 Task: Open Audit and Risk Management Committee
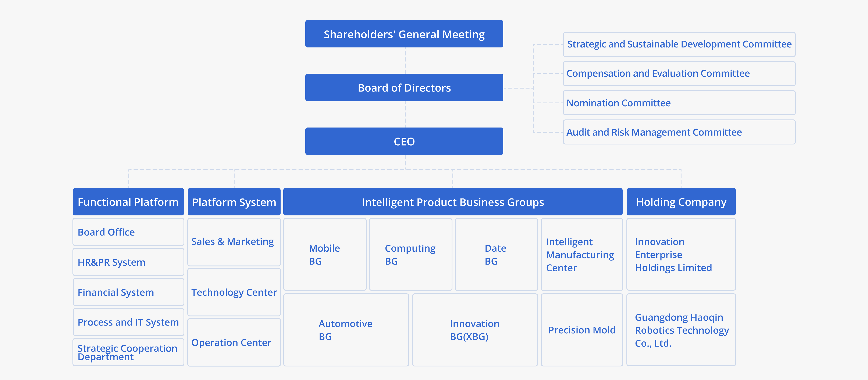[679, 132]
